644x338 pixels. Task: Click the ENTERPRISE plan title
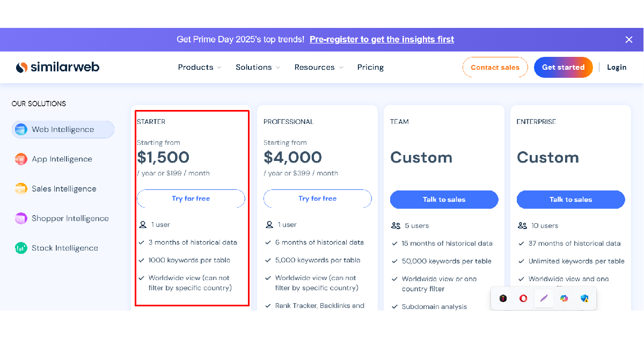pyautogui.click(x=537, y=122)
